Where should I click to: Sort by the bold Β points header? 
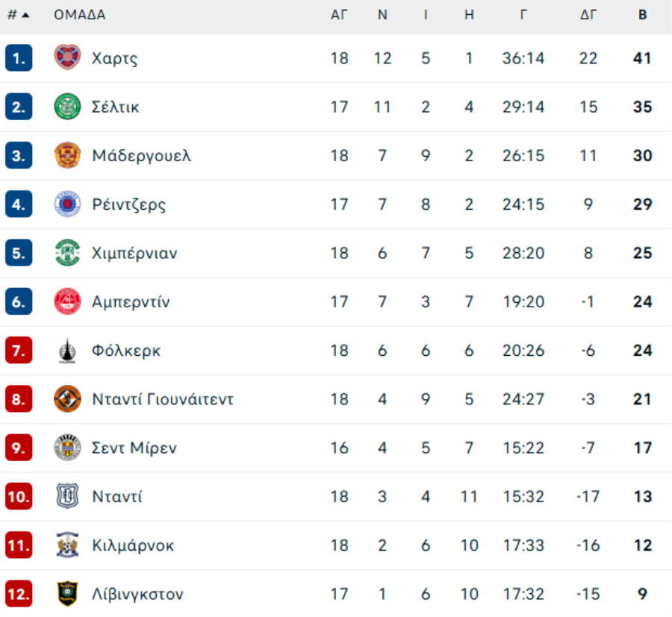pos(642,15)
